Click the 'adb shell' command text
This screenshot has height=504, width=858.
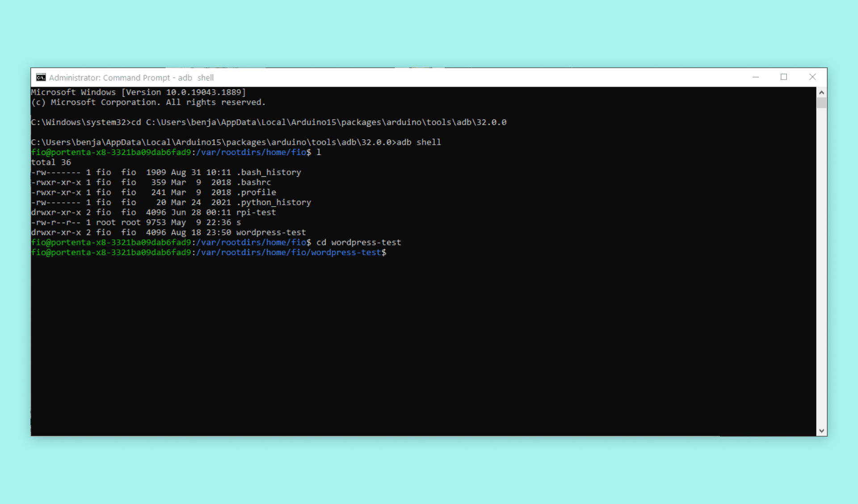point(419,142)
